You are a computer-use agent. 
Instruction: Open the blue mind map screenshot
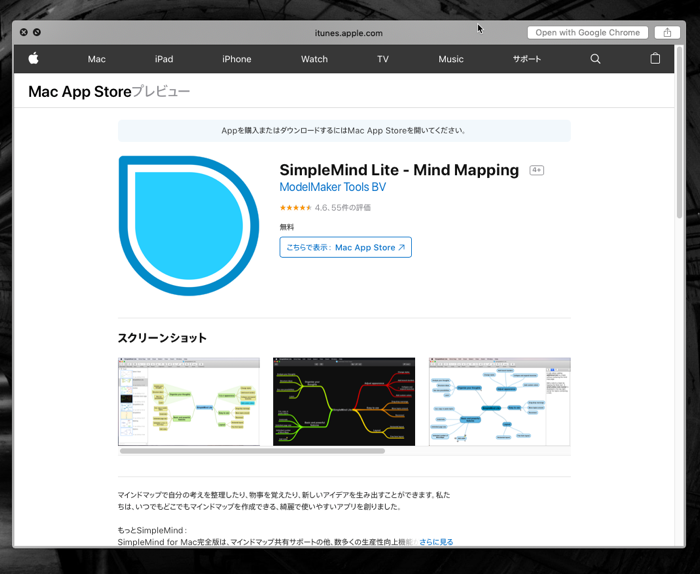[500, 401]
